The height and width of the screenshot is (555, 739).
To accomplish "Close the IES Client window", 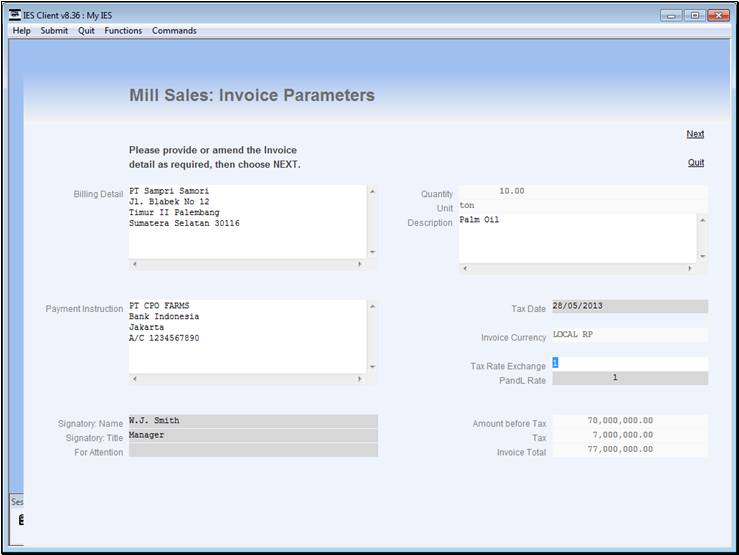I will coord(719,16).
